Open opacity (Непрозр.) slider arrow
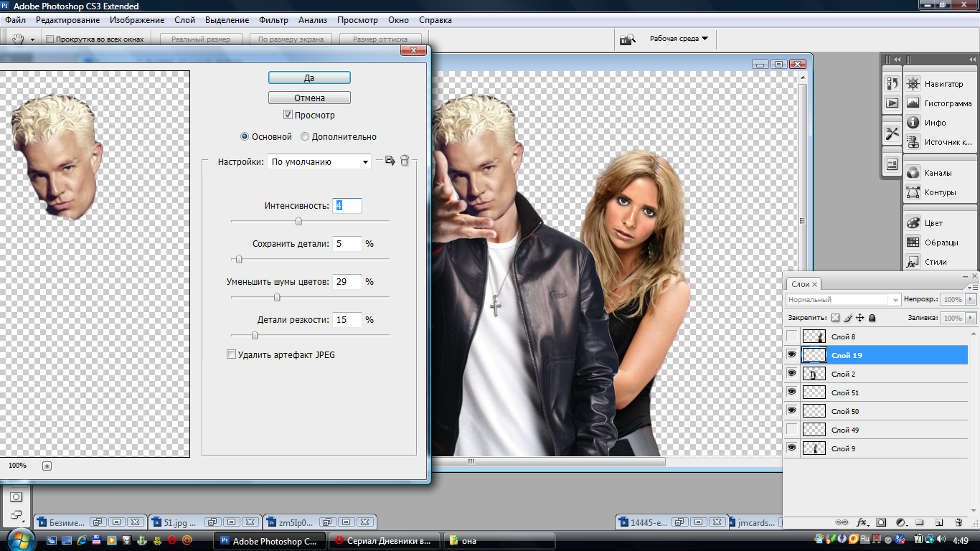This screenshot has width=980, height=551. [971, 299]
